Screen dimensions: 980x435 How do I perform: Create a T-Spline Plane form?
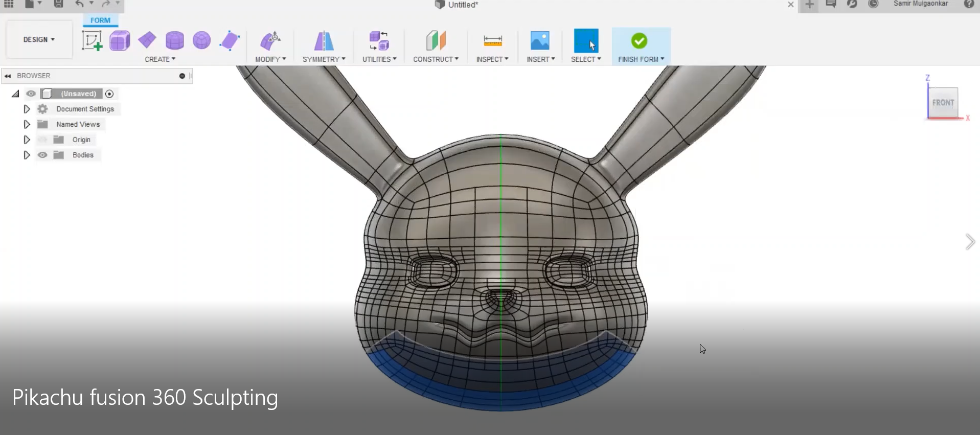coord(147,40)
